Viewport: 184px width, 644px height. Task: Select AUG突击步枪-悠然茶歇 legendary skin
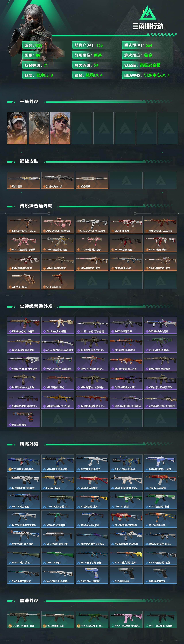pos(58,225)
